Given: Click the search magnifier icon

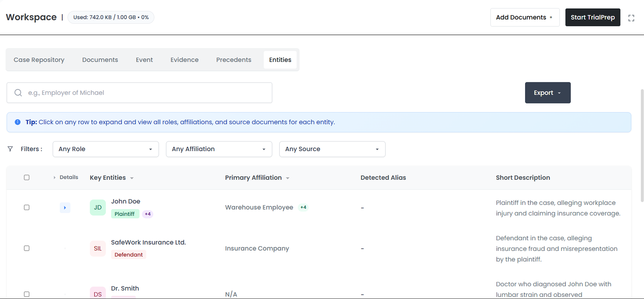Looking at the screenshot, I should tap(18, 93).
